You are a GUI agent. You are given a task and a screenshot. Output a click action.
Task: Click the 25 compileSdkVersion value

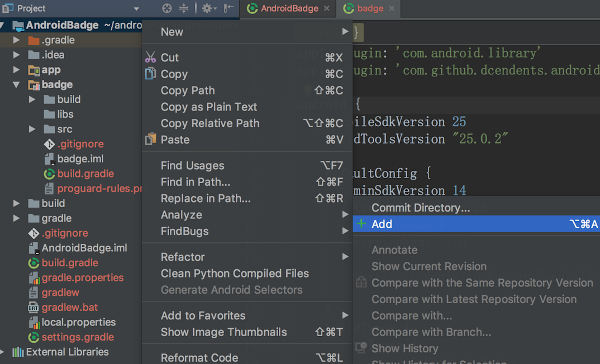[459, 122]
